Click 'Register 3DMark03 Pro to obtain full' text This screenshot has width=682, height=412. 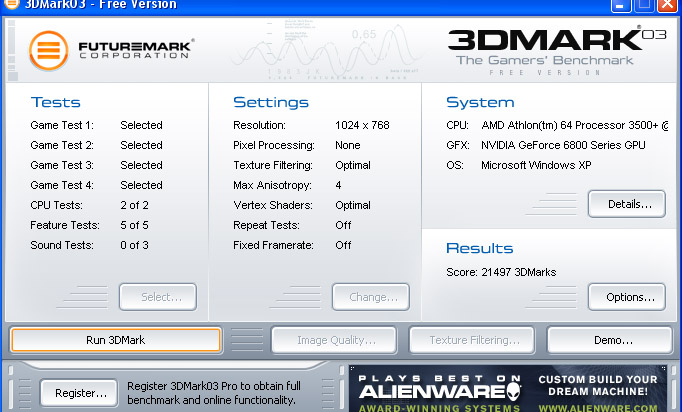coord(214,386)
